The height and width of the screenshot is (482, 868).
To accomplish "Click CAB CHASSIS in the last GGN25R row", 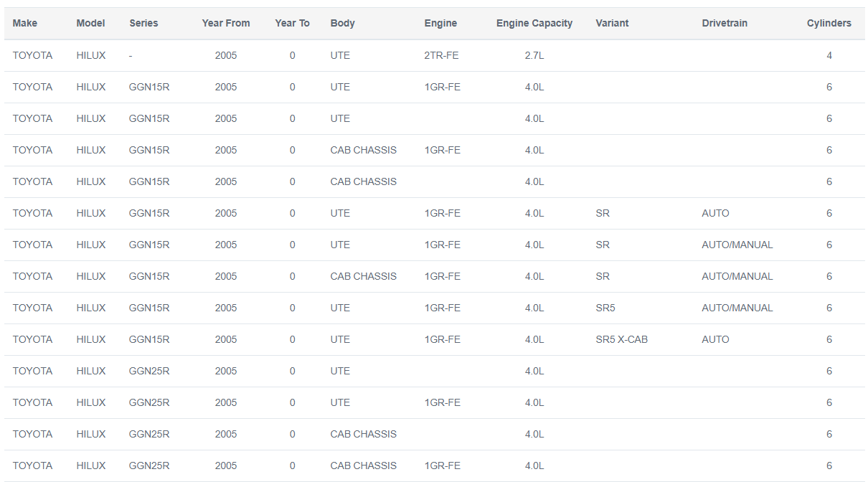I will tap(364, 466).
